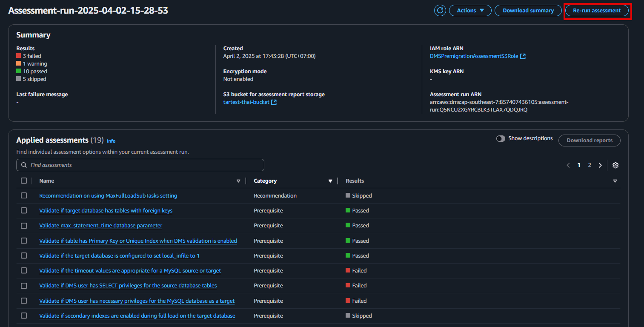644x327 pixels.
Task: Click the search magnifier icon in Find assessments
Action: click(x=24, y=165)
